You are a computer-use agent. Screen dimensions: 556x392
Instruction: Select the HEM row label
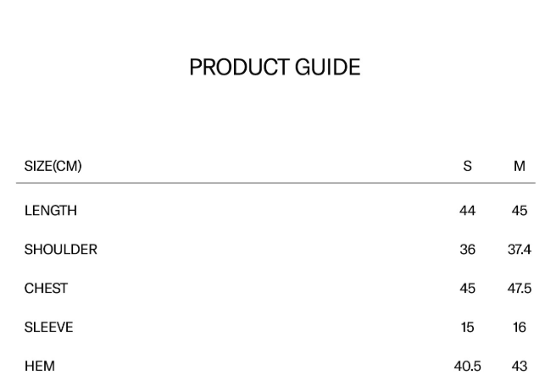click(40, 367)
